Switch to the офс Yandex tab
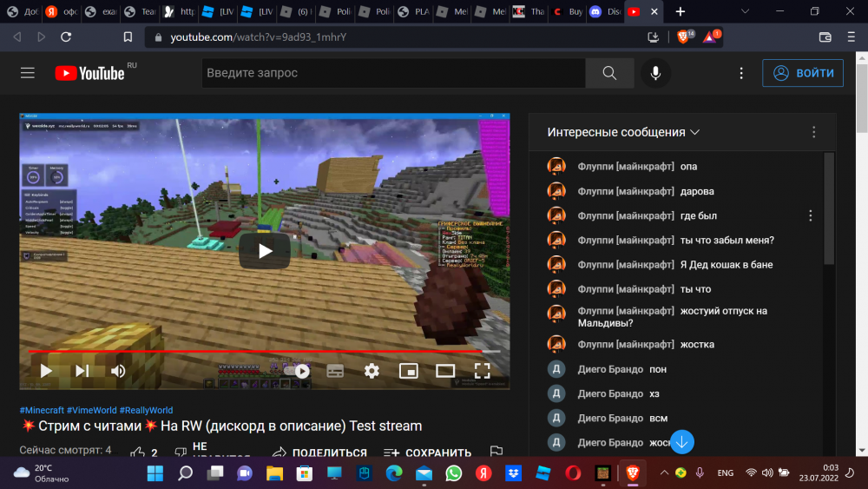Viewport: 868px width, 489px height. (62, 11)
